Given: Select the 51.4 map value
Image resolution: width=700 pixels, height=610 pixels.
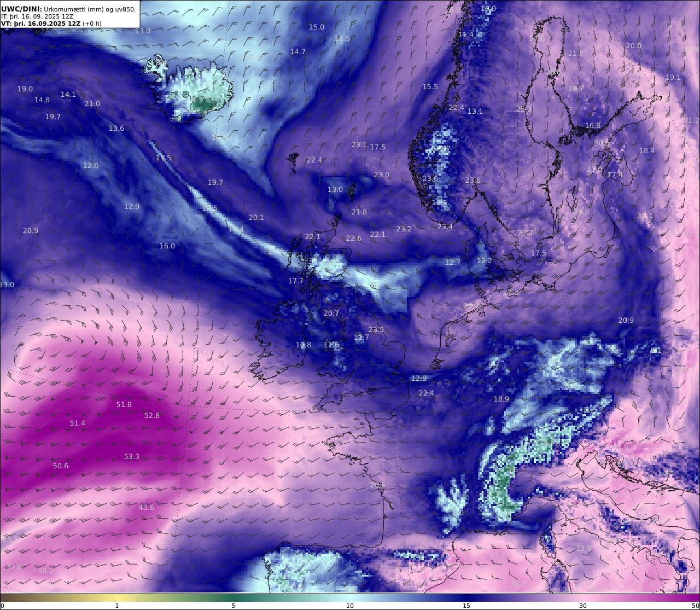Looking at the screenshot, I should (x=78, y=423).
